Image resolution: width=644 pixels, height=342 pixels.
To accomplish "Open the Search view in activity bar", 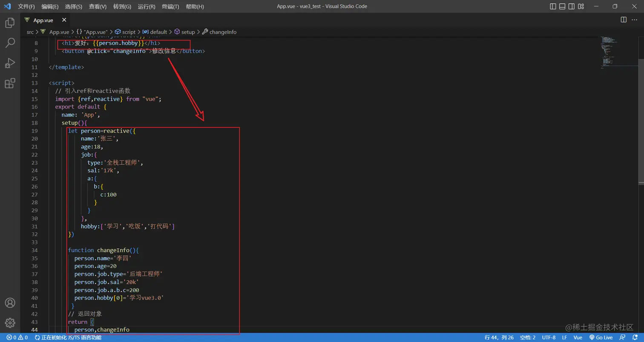I will 10,43.
